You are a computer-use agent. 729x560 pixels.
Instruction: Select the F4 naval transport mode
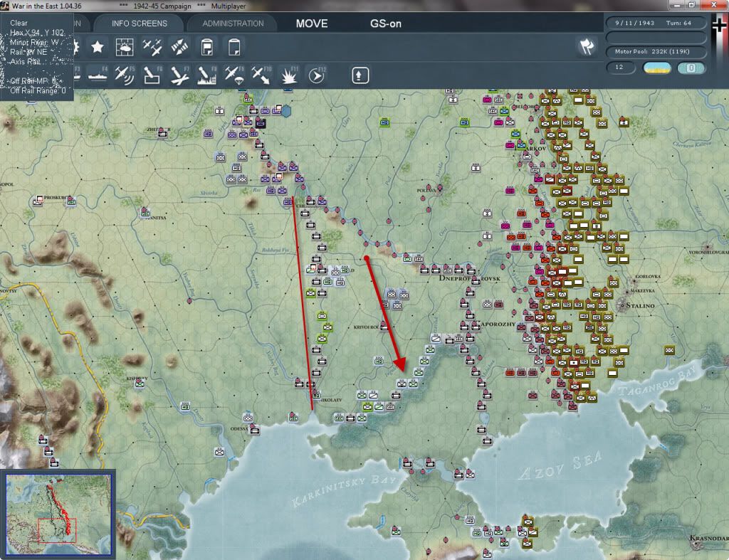(98, 75)
